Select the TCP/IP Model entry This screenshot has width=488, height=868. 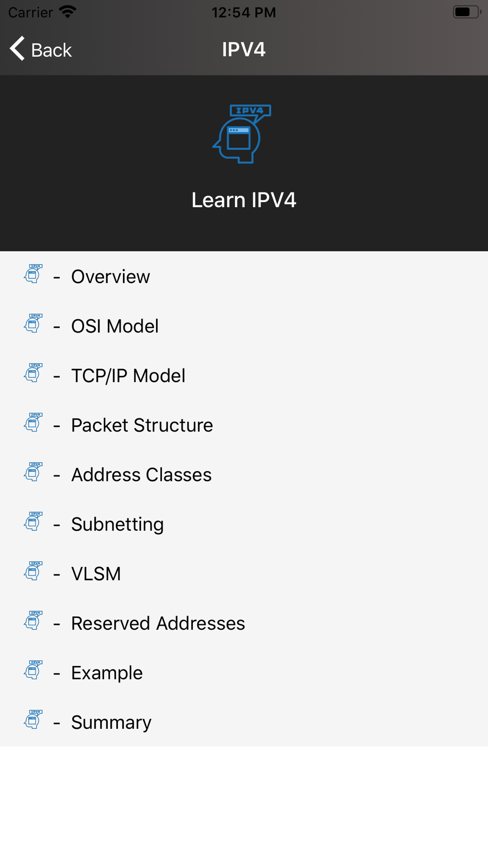click(244, 375)
